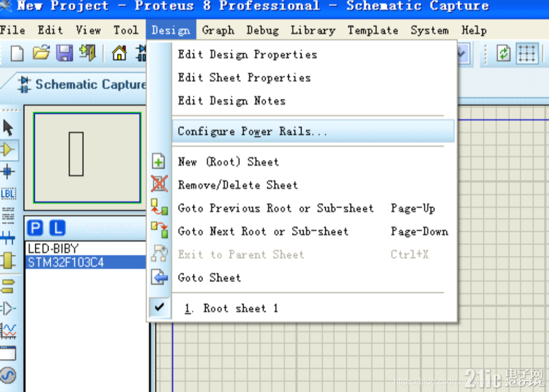Choose Configure Power Rails...
This screenshot has width=549, height=392.
314,131
